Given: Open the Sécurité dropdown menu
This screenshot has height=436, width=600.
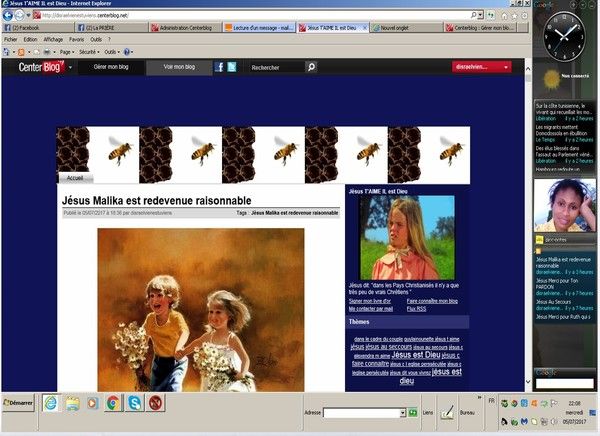Looking at the screenshot, I should [89, 52].
